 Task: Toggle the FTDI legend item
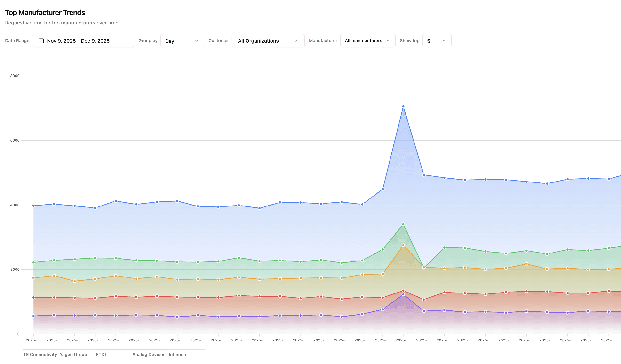[101, 354]
